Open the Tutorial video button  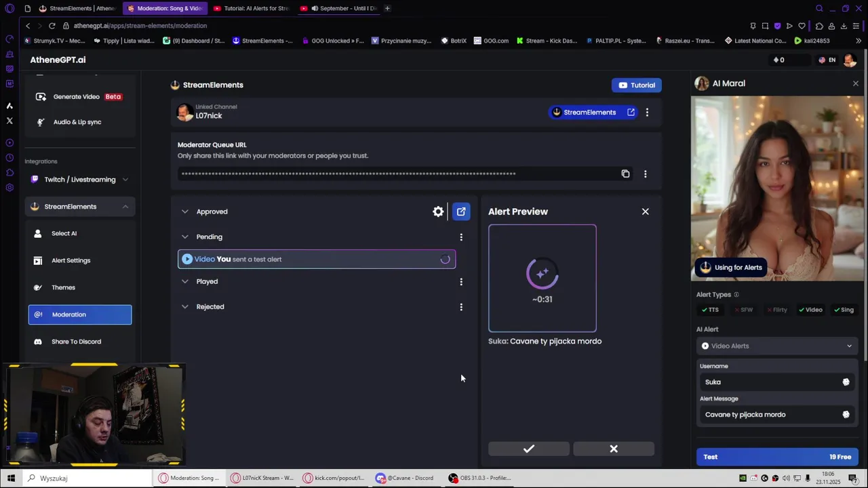pyautogui.click(x=636, y=85)
